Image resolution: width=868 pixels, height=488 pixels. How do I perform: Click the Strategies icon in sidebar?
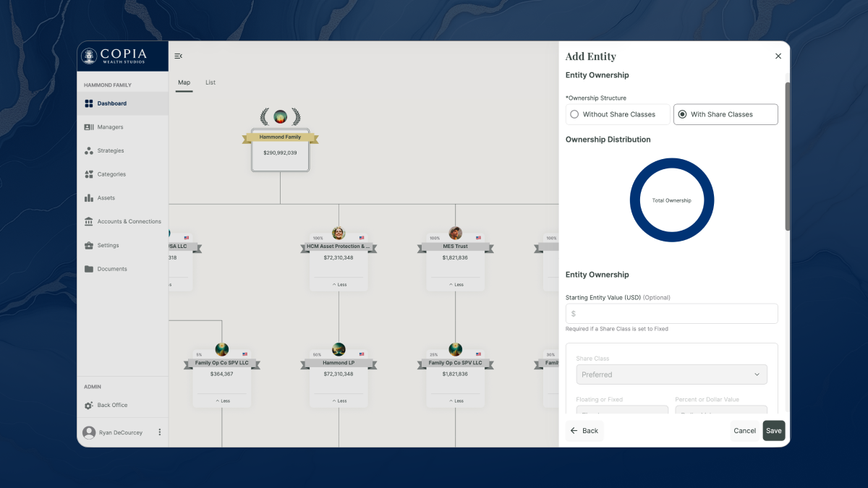(x=89, y=151)
